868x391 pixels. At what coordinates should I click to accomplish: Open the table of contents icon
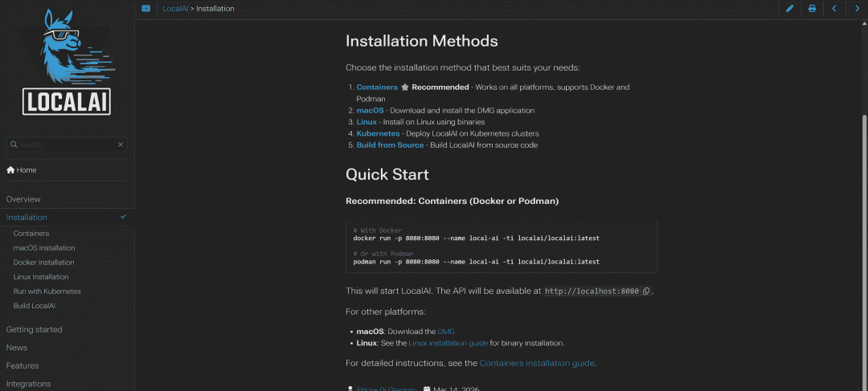point(145,8)
